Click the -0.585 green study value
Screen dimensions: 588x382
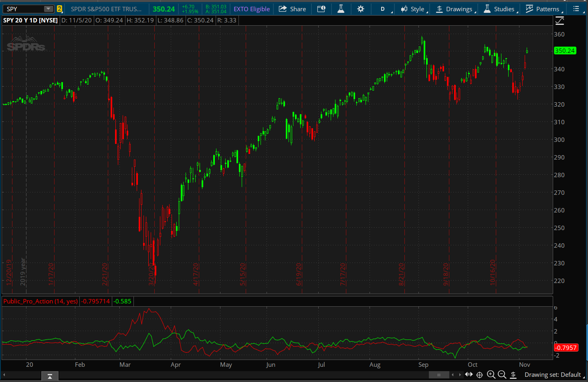(x=122, y=301)
